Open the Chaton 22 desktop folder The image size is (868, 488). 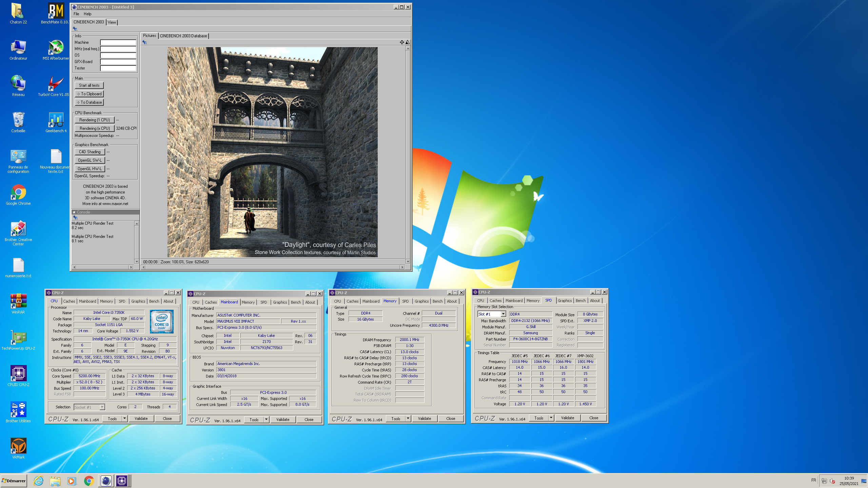point(18,14)
